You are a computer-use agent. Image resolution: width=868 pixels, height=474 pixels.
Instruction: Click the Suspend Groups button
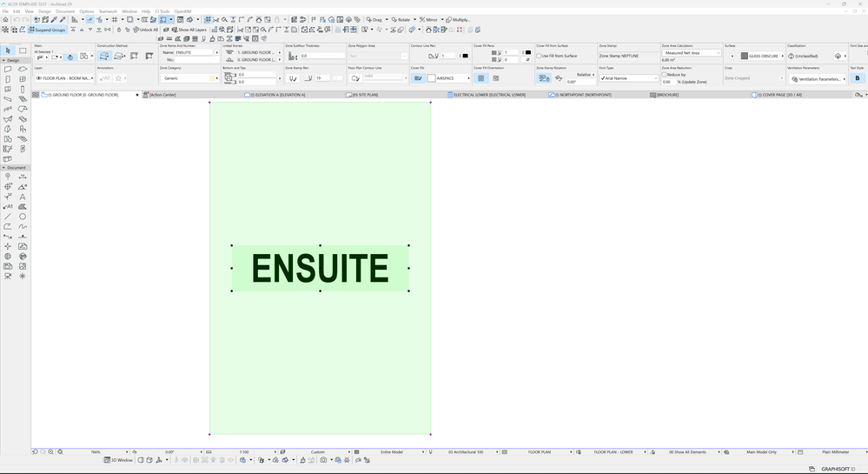click(47, 30)
